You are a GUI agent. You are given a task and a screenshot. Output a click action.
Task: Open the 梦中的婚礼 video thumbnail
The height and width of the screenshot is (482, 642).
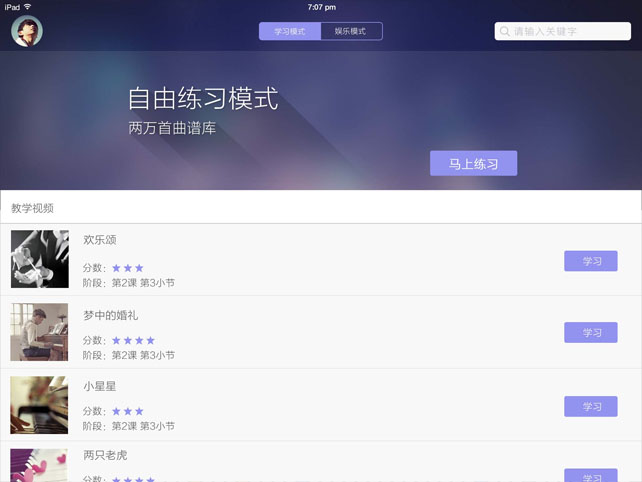pyautogui.click(x=39, y=332)
